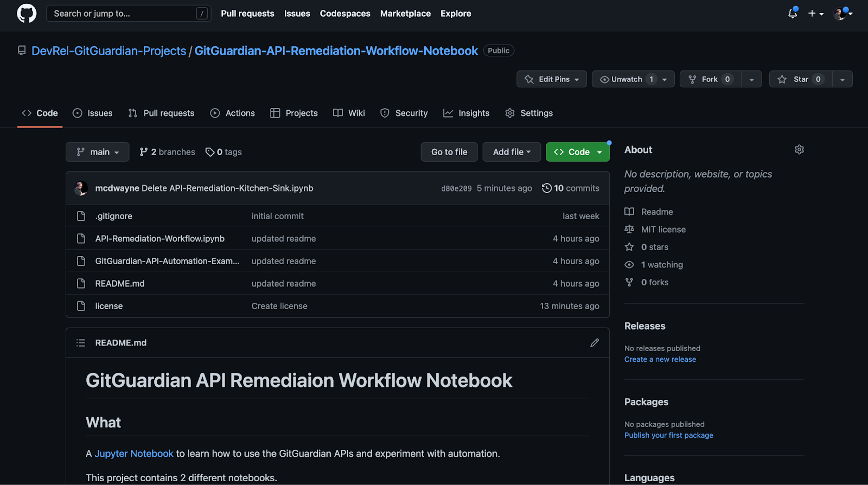The width and height of the screenshot is (868, 485).
Task: Switch to the Actions tab
Action: [x=233, y=113]
